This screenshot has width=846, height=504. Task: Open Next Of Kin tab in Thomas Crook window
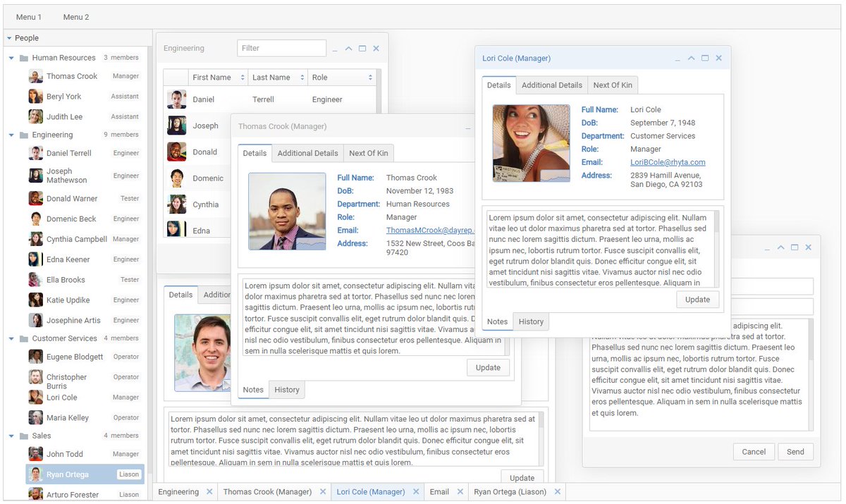pos(369,153)
